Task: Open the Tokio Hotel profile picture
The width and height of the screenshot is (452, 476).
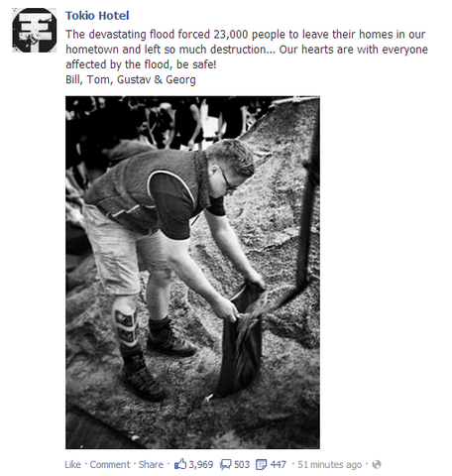Action: pyautogui.click(x=35, y=30)
